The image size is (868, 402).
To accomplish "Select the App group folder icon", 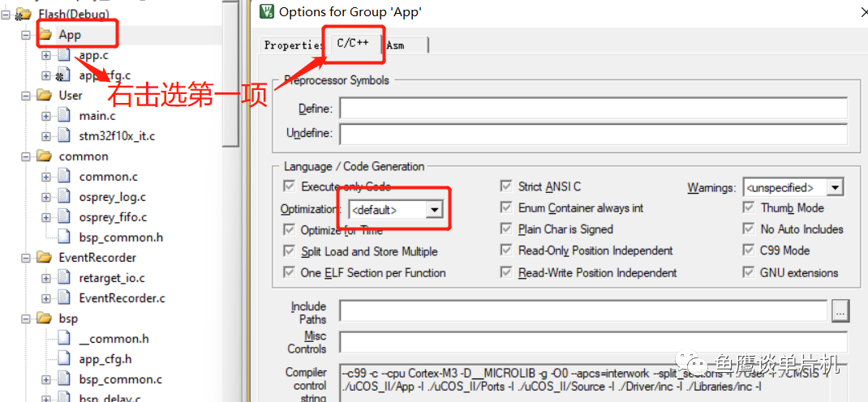I will tap(45, 35).
